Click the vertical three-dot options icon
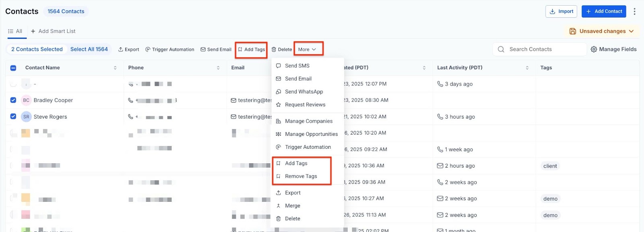 [634, 11]
